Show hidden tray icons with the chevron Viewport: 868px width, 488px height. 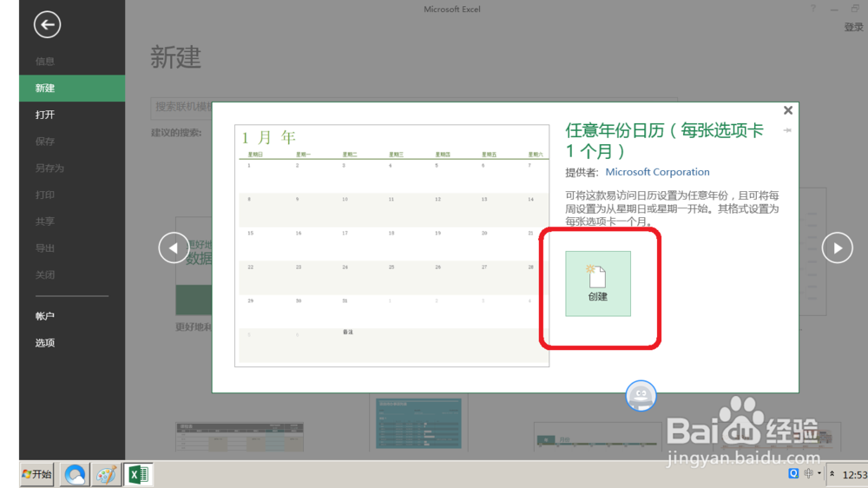click(x=832, y=473)
